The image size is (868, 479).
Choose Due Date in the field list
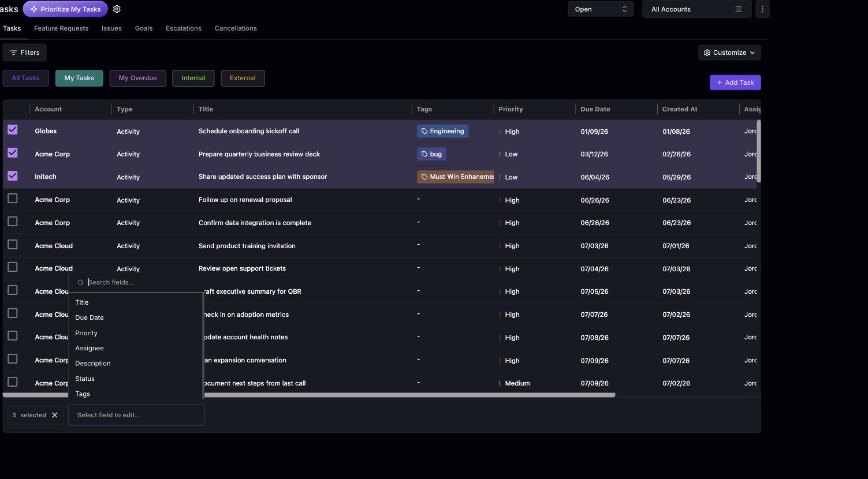point(136,317)
